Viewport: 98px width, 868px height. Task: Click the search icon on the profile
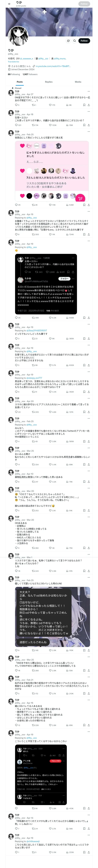[75, 41]
